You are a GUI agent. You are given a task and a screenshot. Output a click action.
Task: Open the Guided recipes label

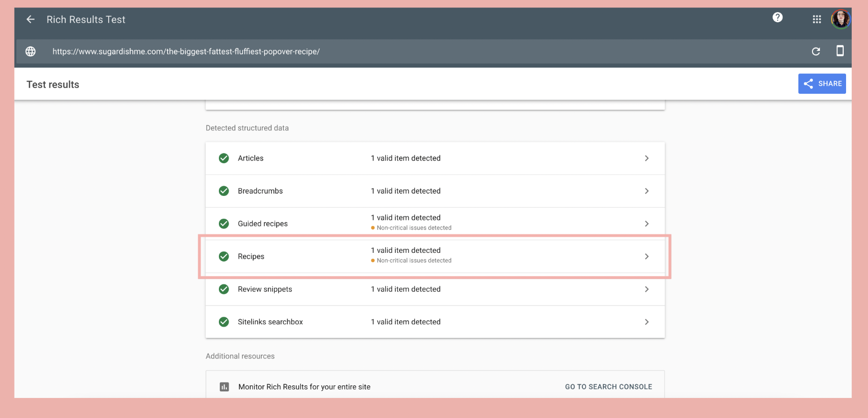pos(263,223)
